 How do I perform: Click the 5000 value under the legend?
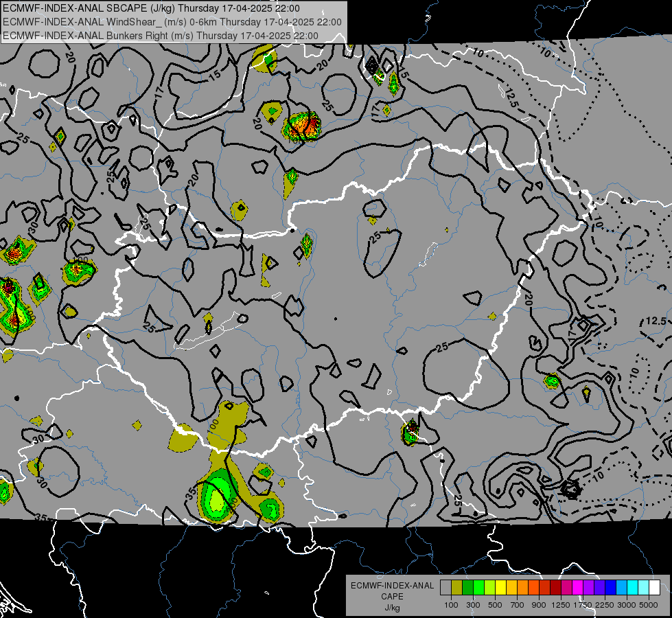(649, 605)
